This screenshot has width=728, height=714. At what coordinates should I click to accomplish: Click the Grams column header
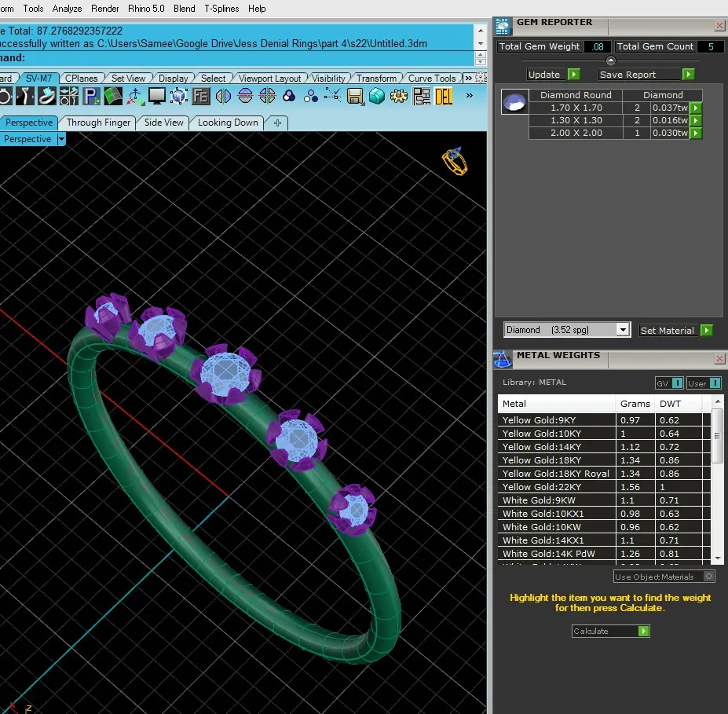[635, 404]
